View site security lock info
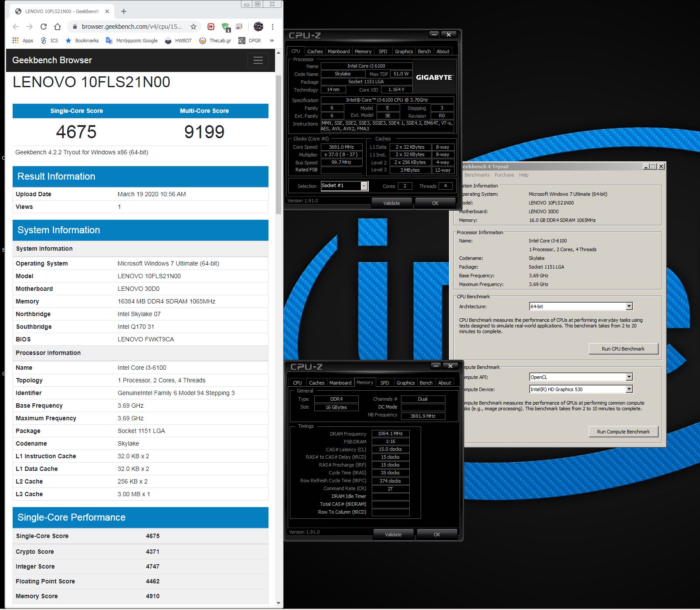This screenshot has height=610, width=700. pyautogui.click(x=75, y=27)
